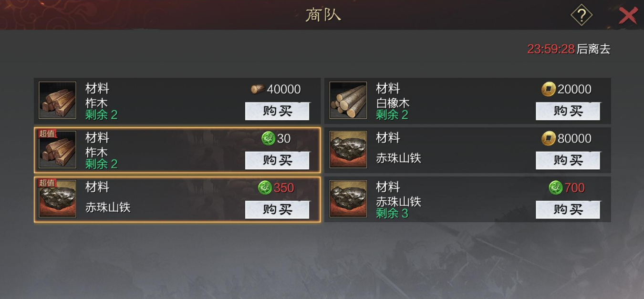
Task: Select the ore thumbnail costing 80000 coins
Action: [x=348, y=150]
